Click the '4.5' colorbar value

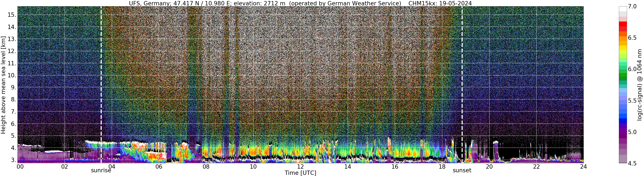tap(632, 163)
